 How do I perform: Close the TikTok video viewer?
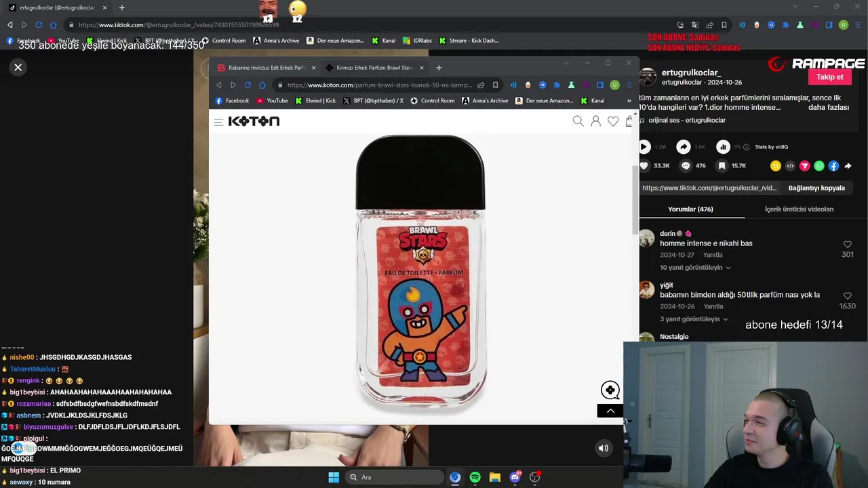pos(18,67)
